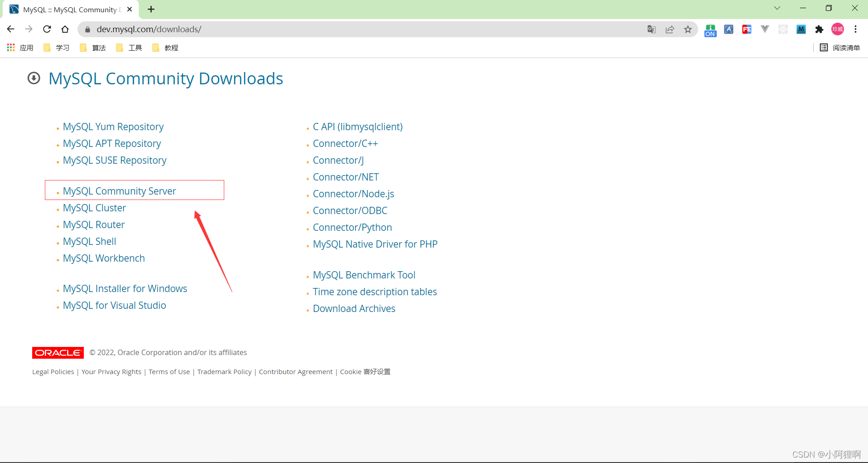View site security lock info
This screenshot has width=868, height=463.
(x=88, y=29)
